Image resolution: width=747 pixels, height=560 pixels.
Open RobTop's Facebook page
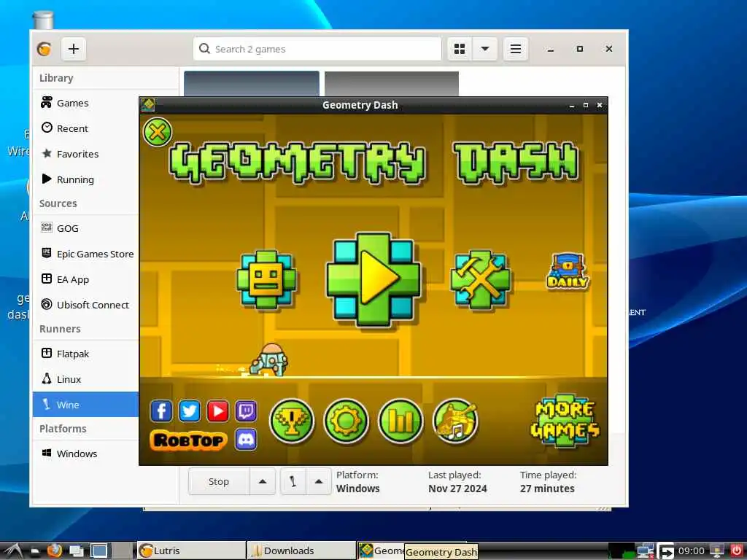(x=161, y=411)
